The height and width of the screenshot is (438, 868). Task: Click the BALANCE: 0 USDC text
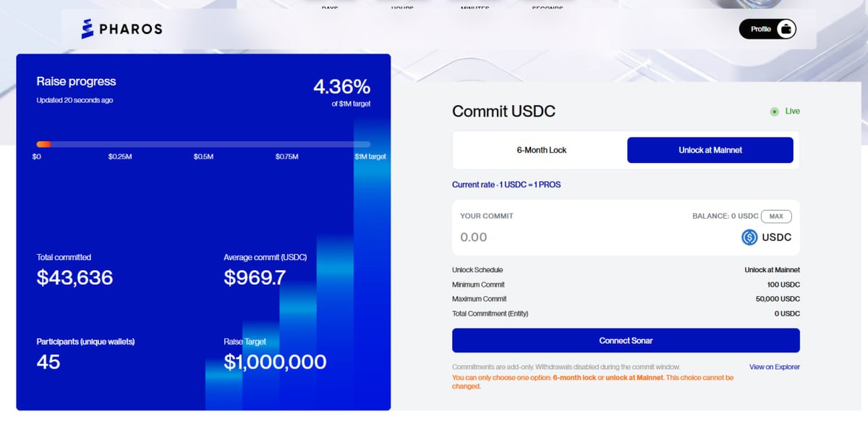tap(725, 216)
